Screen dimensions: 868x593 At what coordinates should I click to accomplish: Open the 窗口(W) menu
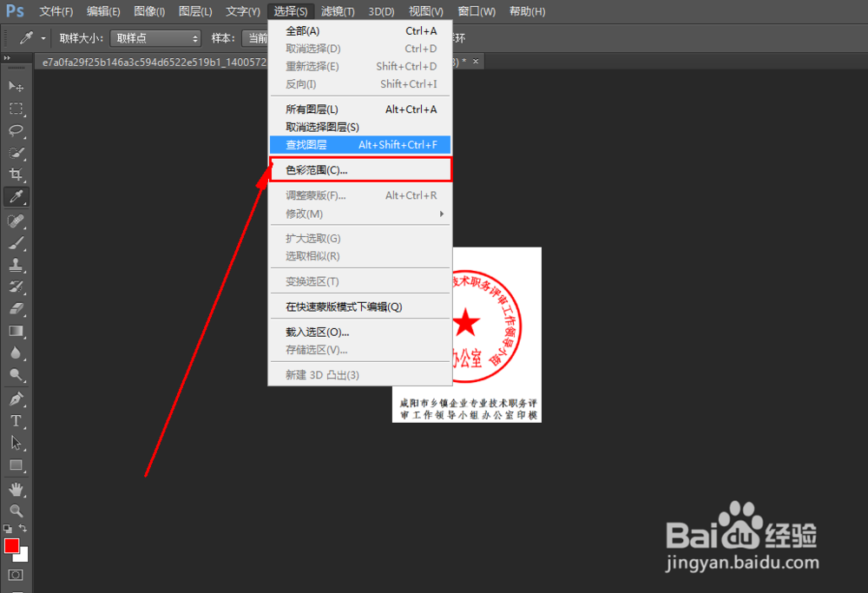tap(477, 11)
